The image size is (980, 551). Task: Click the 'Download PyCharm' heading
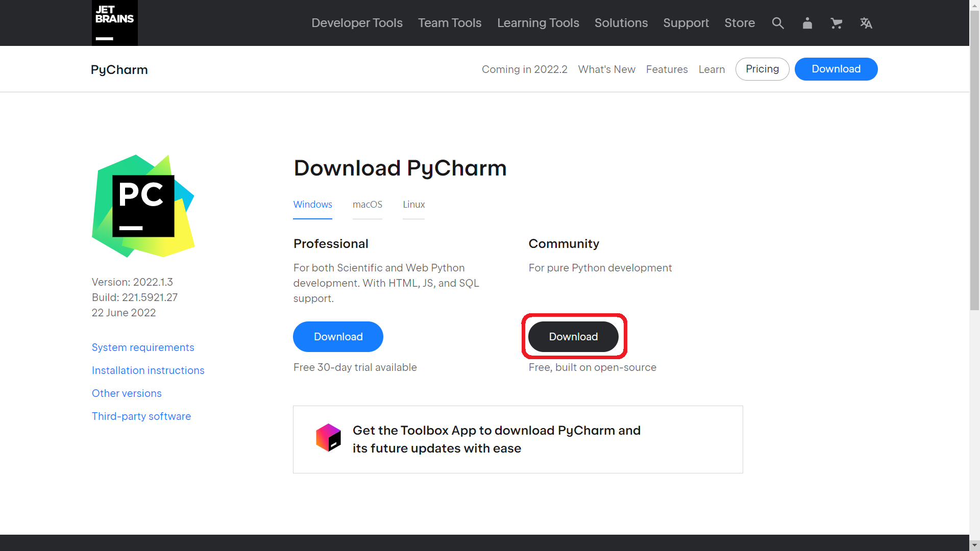400,168
